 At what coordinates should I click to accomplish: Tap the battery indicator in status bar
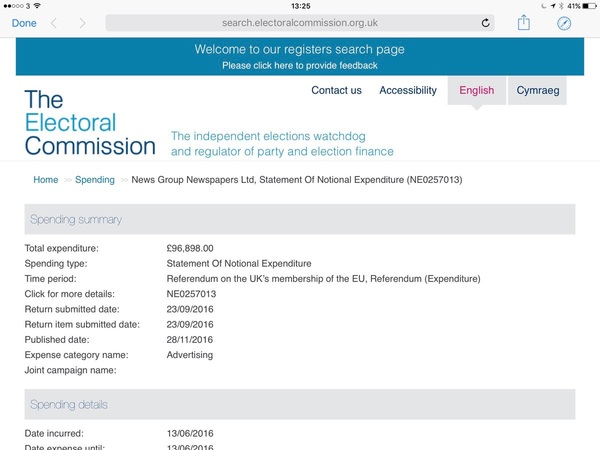click(x=589, y=6)
